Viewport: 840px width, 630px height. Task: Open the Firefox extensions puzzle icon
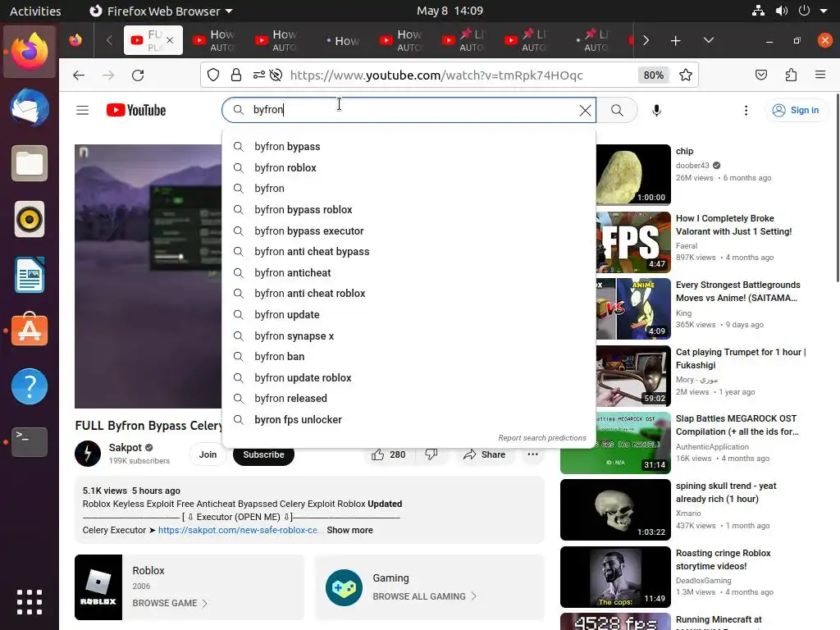[x=791, y=75]
